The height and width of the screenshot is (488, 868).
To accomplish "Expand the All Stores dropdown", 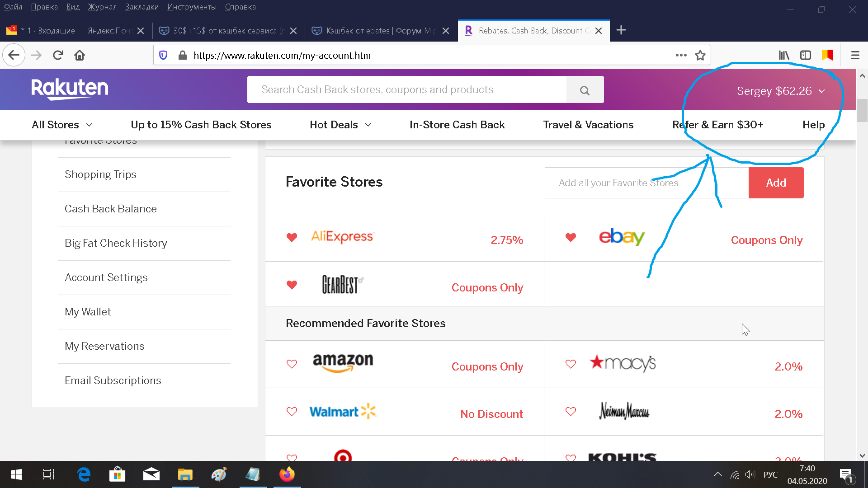I will coord(62,125).
